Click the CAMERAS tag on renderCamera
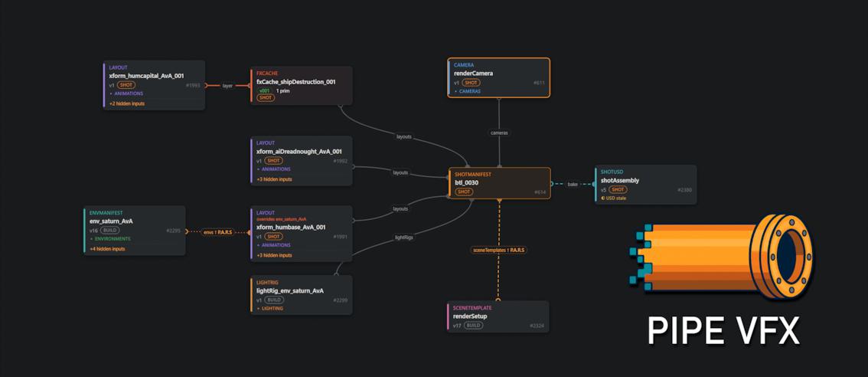Screen dimensions: 868x377 [467, 91]
